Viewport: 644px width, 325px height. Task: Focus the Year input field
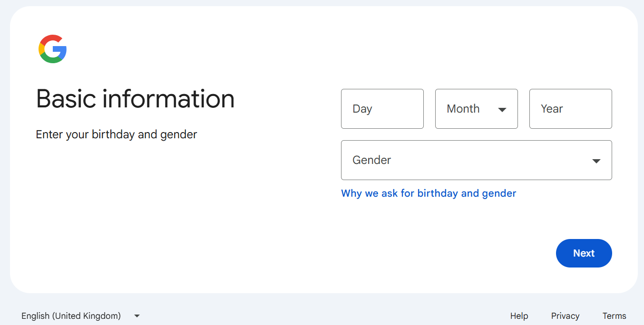point(570,109)
